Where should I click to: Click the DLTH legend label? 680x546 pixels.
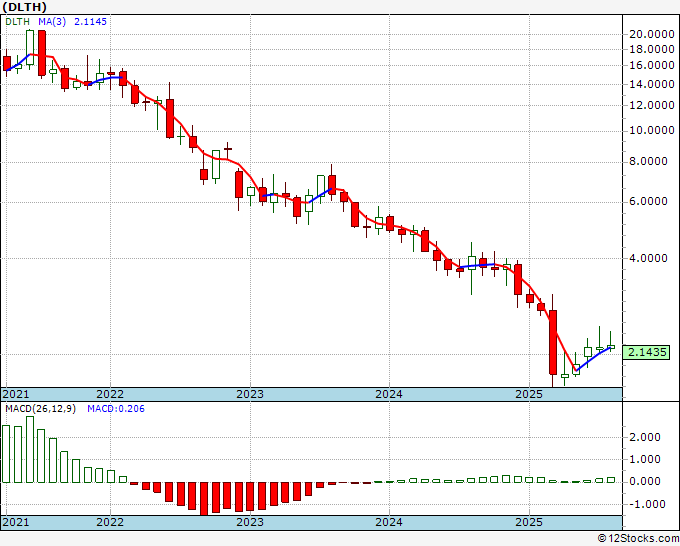pyautogui.click(x=17, y=22)
